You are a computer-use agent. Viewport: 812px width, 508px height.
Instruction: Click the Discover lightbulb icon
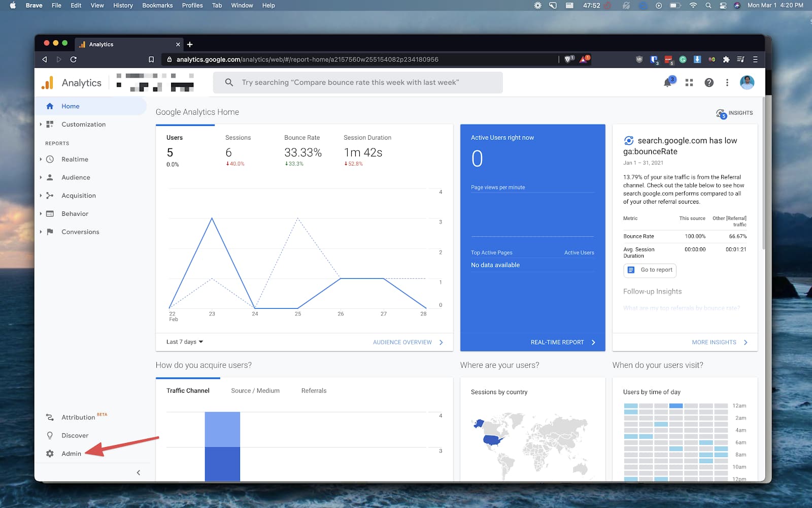tap(50, 435)
